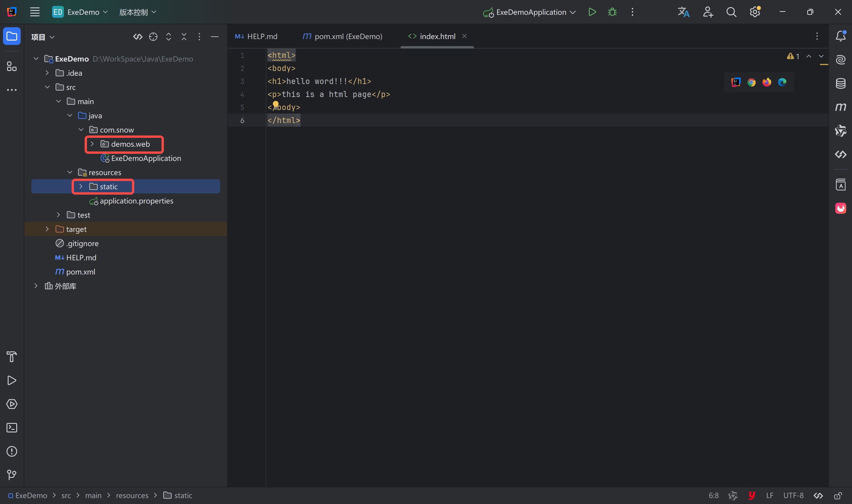Open the Build tool window hammer icon
This screenshot has width=852, height=504.
click(12, 357)
